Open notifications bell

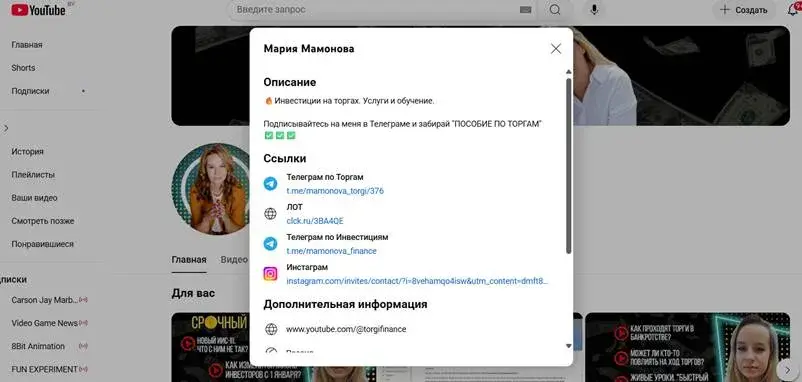tap(793, 10)
